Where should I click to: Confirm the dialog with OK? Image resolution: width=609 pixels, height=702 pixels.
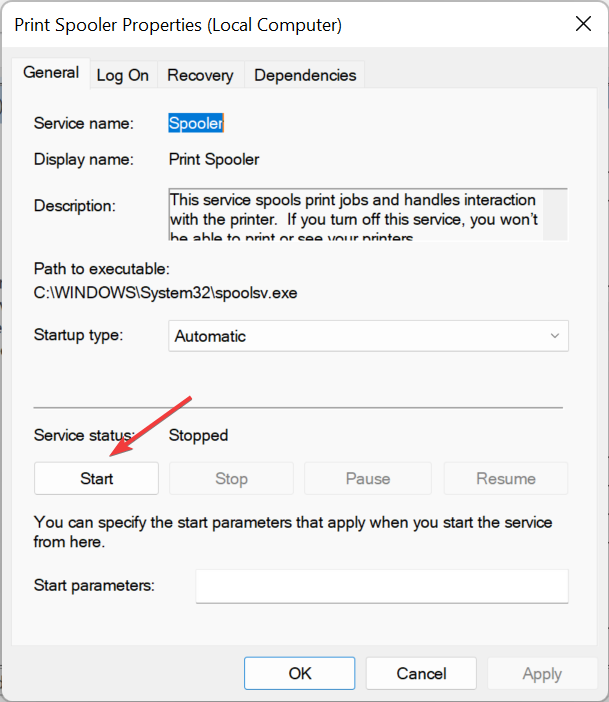[x=300, y=673]
